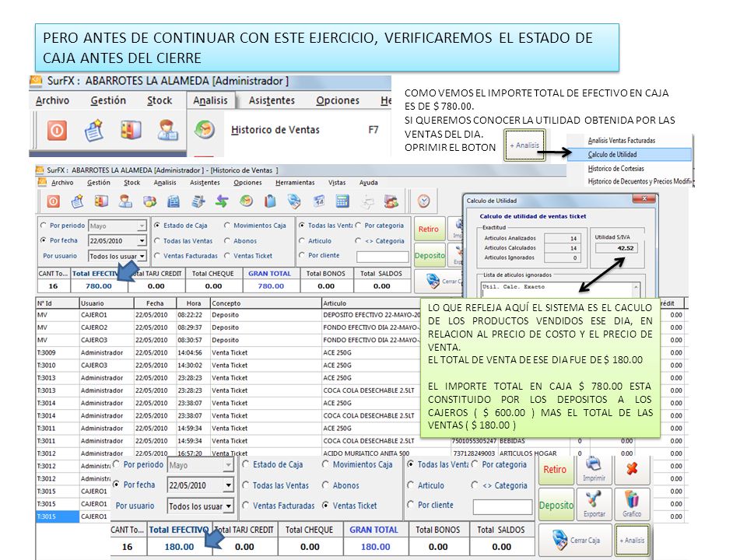Click the T:3009 row with ACE 250G
The height and width of the screenshot is (560, 747).
[229, 352]
